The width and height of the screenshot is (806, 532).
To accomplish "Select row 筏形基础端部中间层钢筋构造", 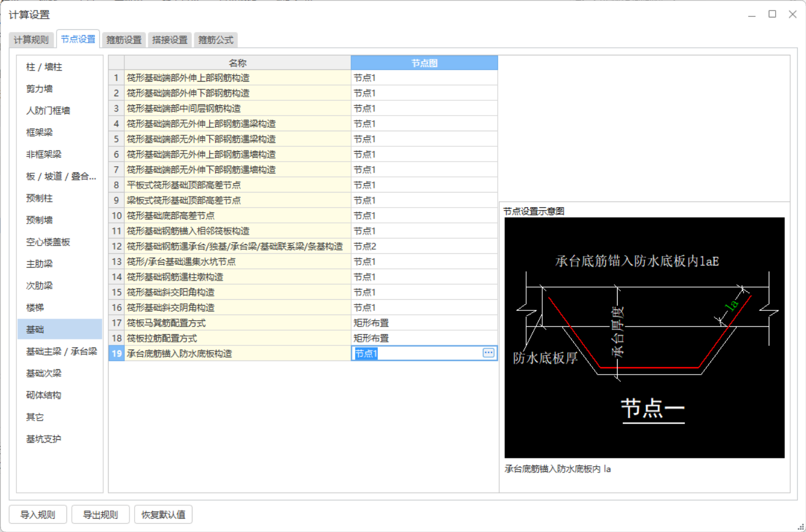I will pos(237,108).
